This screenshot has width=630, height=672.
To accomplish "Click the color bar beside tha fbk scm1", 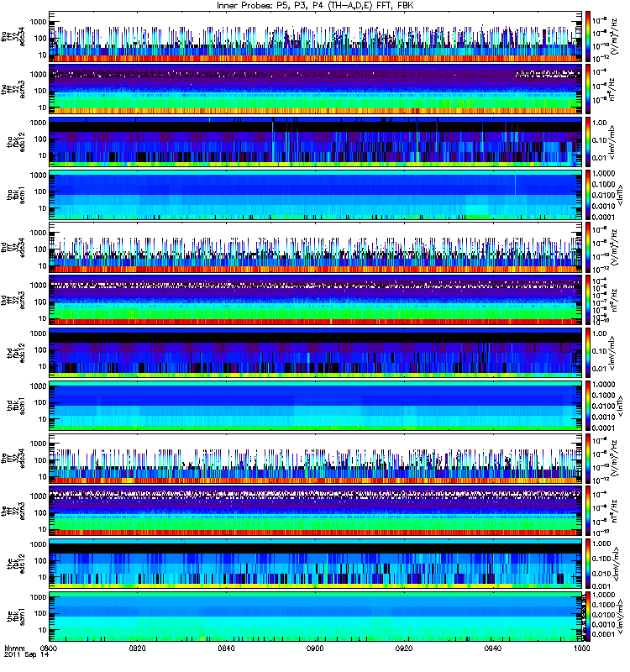I will point(587,195).
